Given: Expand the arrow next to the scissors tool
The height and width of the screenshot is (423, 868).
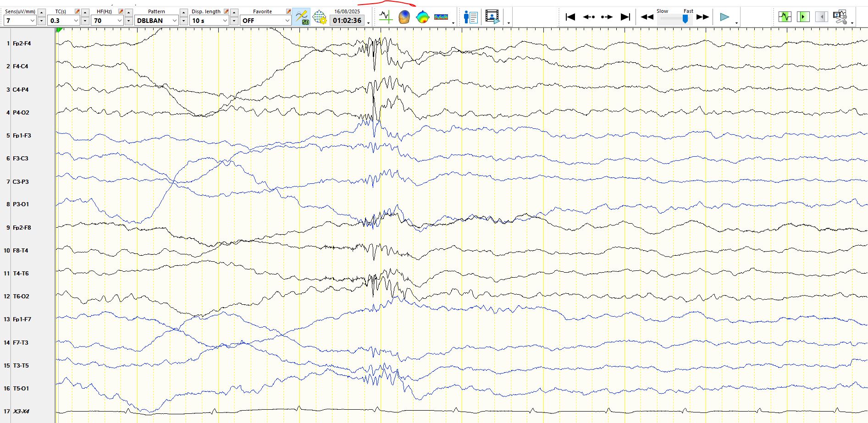Looking at the screenshot, I should [x=852, y=22].
